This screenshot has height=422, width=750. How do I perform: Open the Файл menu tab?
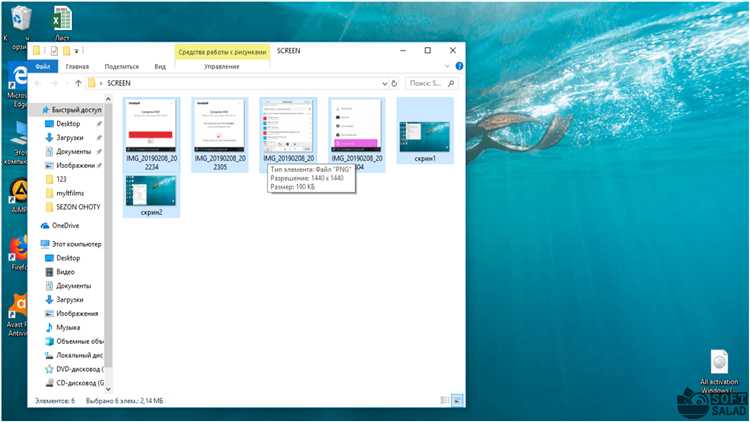pos(43,66)
